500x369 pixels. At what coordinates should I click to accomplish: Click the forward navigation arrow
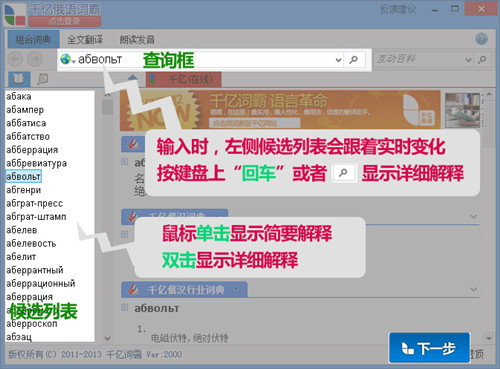(x=35, y=60)
